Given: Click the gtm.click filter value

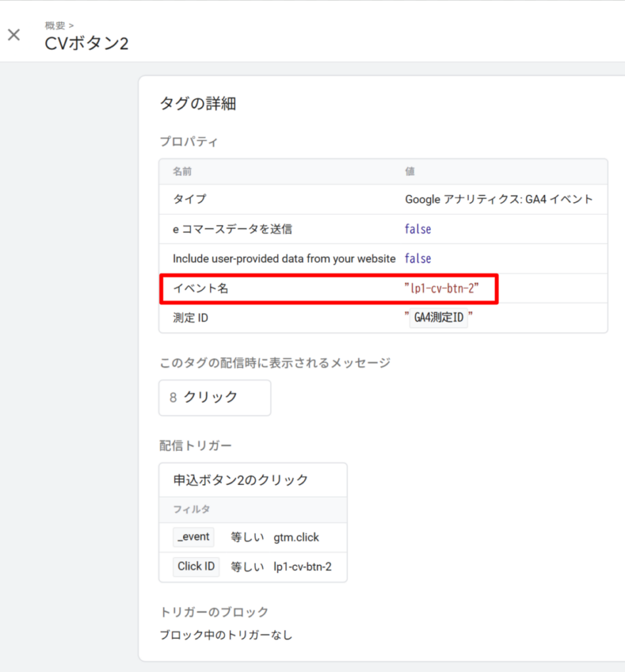Looking at the screenshot, I should 296,537.
